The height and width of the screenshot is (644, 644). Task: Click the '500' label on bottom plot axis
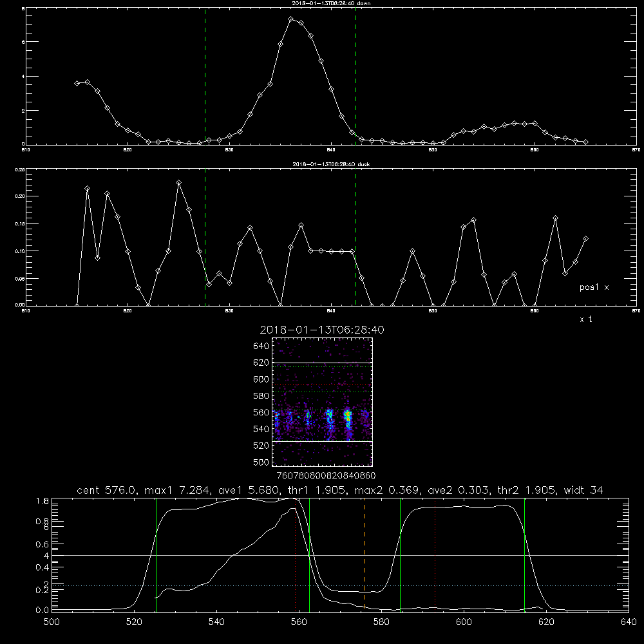pos(52,622)
